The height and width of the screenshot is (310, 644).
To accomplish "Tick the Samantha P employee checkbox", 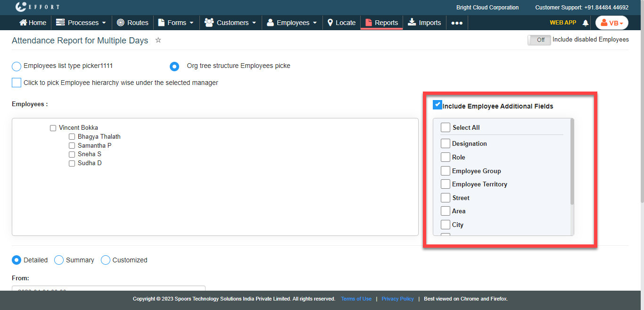I will (x=72, y=146).
